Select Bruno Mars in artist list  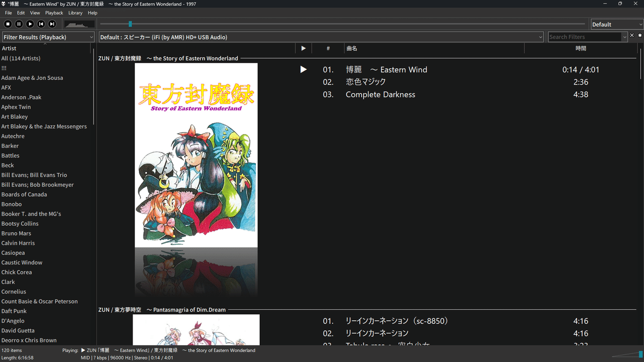[x=16, y=233]
